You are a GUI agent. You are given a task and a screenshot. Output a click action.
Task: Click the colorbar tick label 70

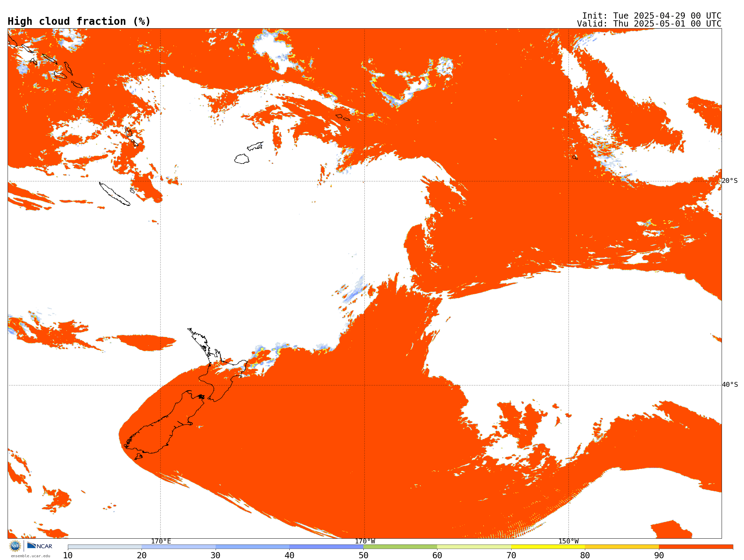click(511, 555)
